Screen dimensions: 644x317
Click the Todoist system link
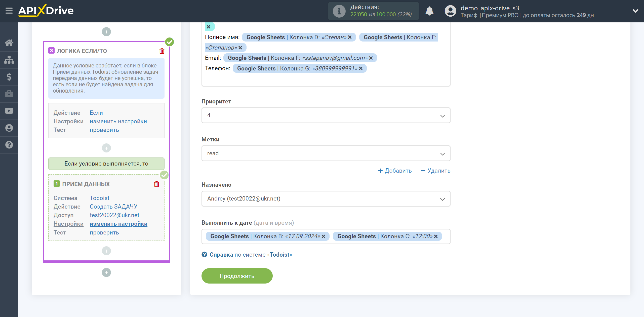coord(99,198)
